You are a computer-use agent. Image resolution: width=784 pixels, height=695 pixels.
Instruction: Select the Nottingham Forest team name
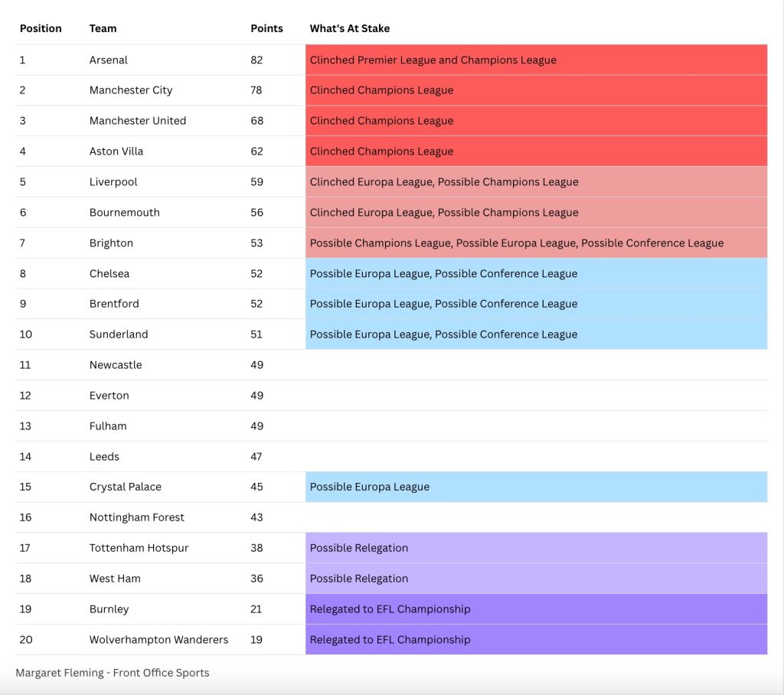137,517
